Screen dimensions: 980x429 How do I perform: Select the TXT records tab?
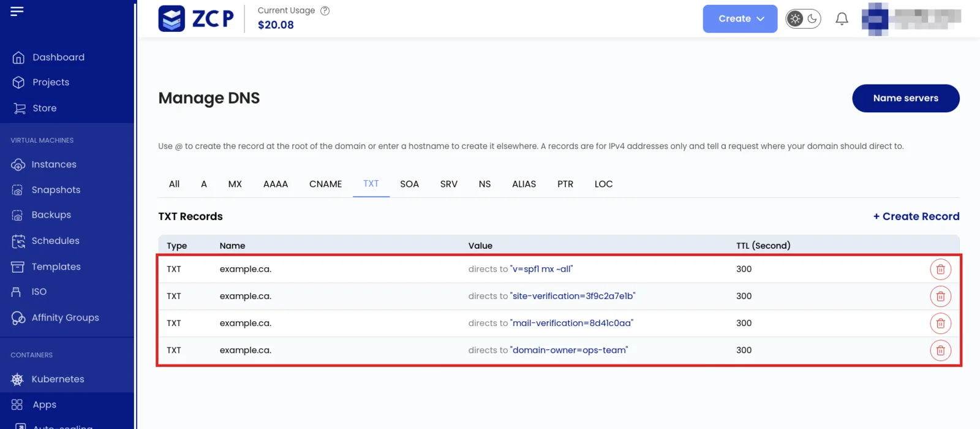(x=371, y=184)
